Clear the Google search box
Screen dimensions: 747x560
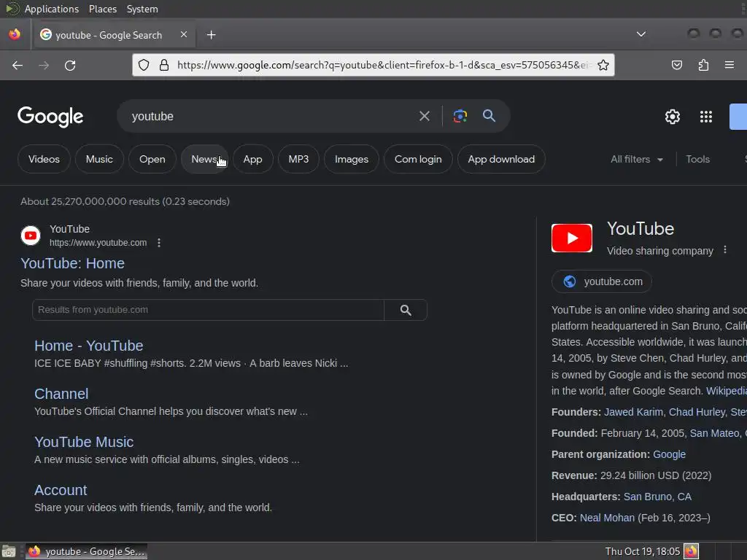coord(424,116)
